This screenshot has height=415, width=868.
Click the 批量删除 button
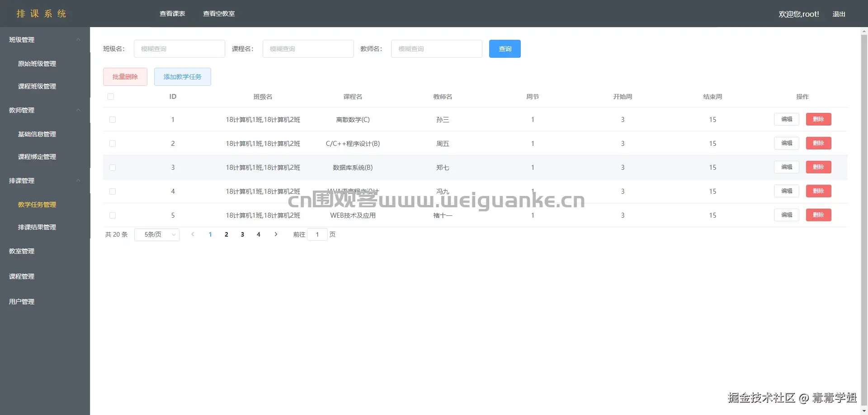coord(125,77)
